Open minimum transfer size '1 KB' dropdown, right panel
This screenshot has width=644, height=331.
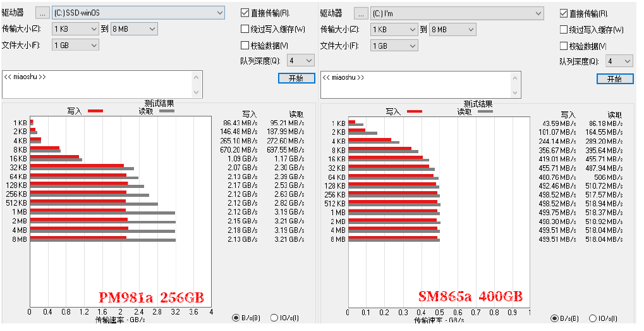pos(394,30)
